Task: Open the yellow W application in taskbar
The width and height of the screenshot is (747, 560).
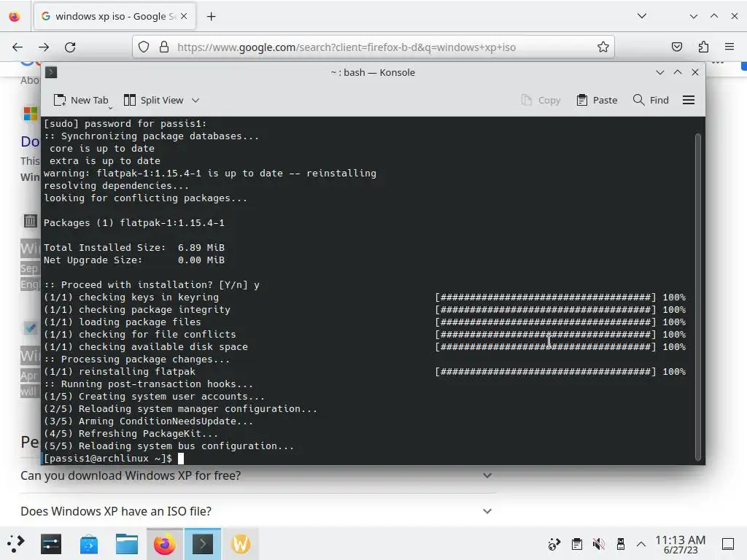Action: click(241, 544)
